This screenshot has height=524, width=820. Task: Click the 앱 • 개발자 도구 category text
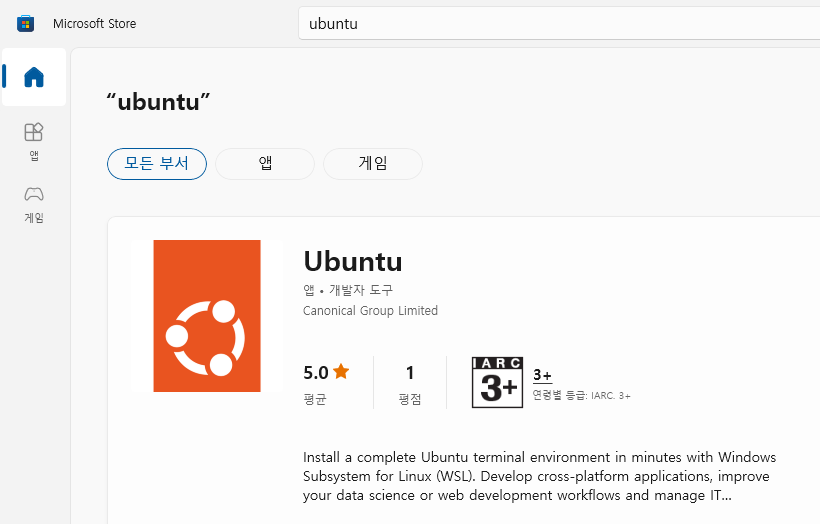348,290
